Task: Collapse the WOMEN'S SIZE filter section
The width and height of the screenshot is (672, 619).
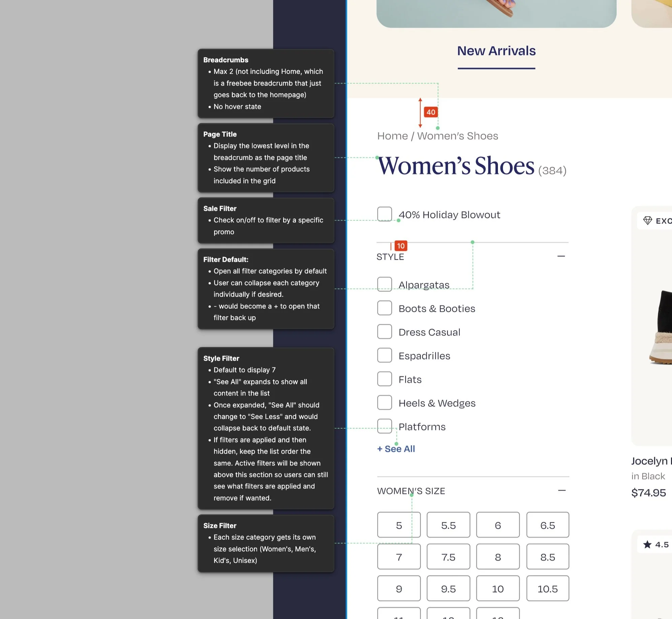Action: click(562, 491)
